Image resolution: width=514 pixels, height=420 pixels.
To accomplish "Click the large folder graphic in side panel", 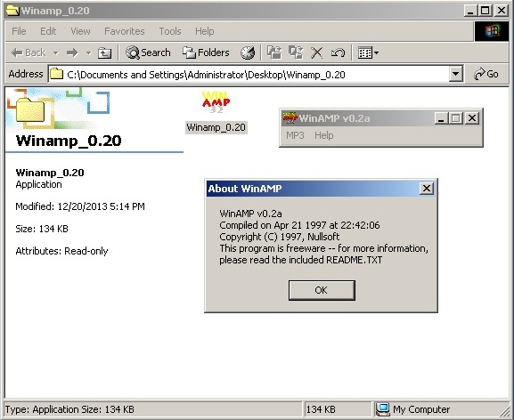I will 30,109.
